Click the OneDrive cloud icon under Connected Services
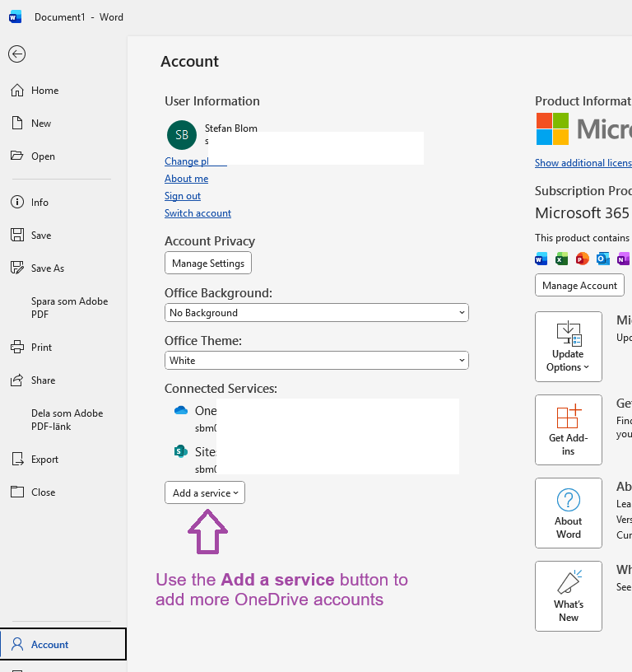632x672 pixels. click(181, 411)
